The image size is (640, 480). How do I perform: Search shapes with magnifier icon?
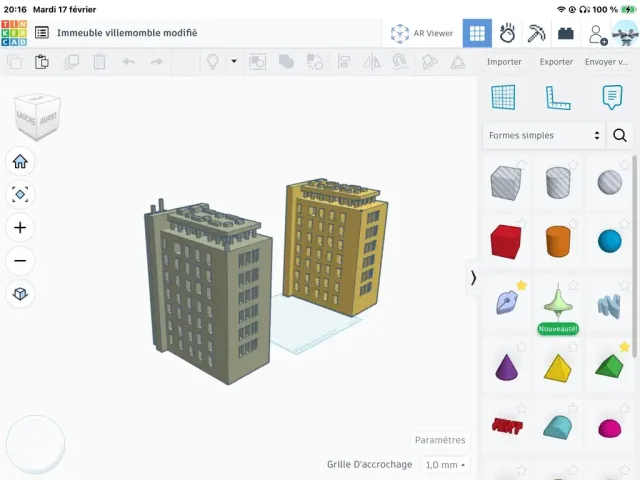click(x=620, y=135)
